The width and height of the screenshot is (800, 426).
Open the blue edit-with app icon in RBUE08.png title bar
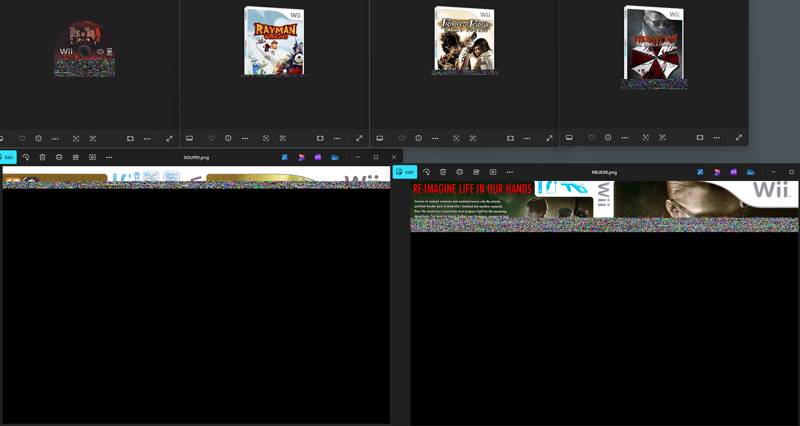700,172
